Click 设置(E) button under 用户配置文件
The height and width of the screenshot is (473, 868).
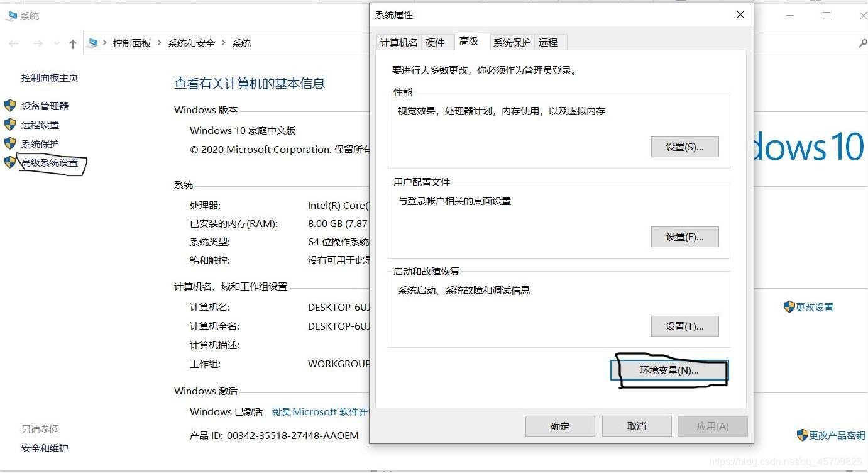(x=684, y=237)
